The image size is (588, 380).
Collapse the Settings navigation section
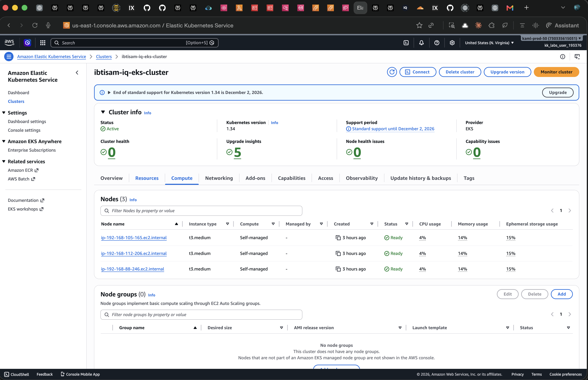[x=4, y=112]
